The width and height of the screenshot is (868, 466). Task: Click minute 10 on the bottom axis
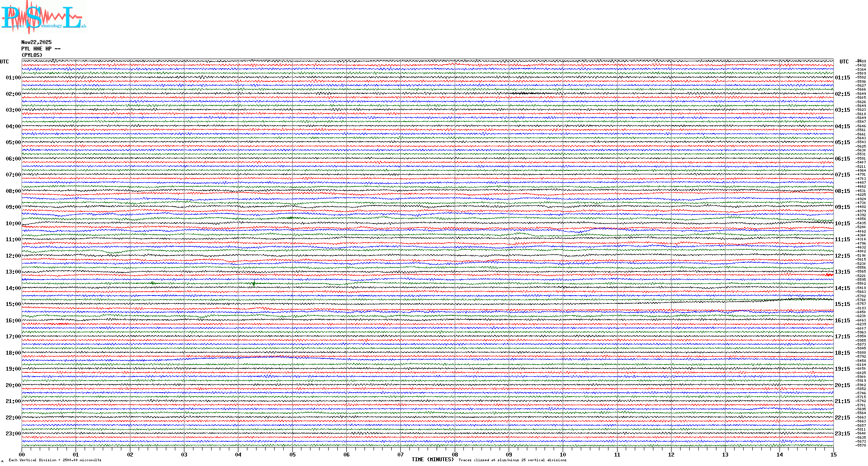coord(563,455)
